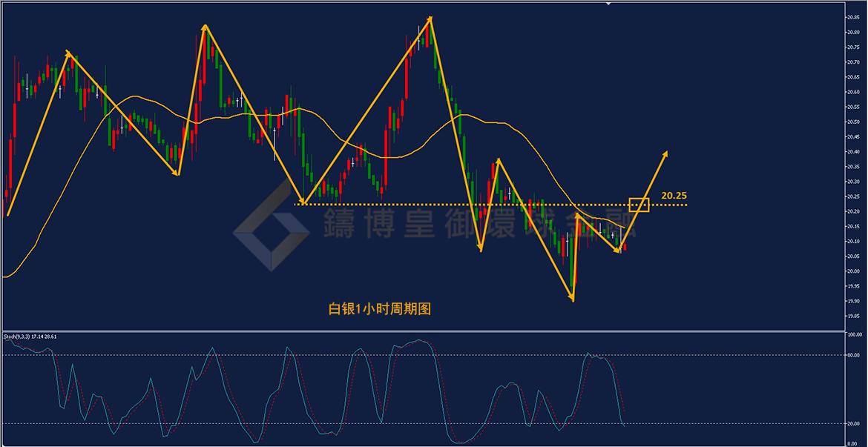Click the 20.00 label on price axis
The width and height of the screenshot is (868, 447).
[852, 271]
